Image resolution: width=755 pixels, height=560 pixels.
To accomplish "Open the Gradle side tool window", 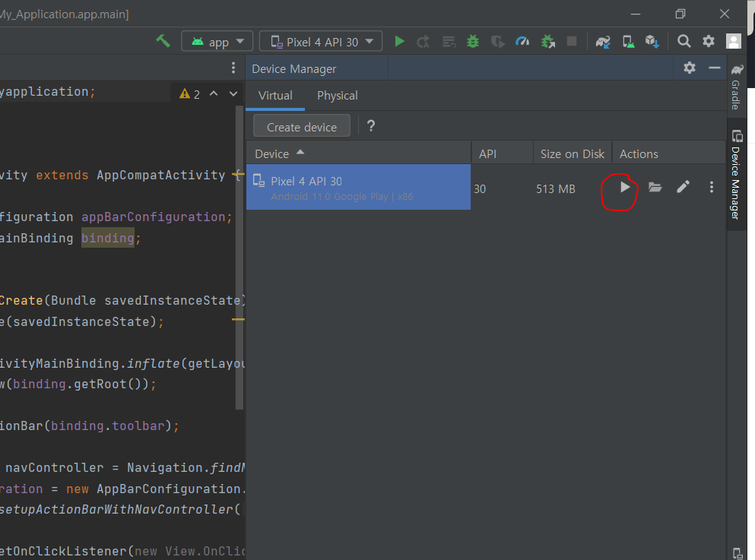I will 737,86.
